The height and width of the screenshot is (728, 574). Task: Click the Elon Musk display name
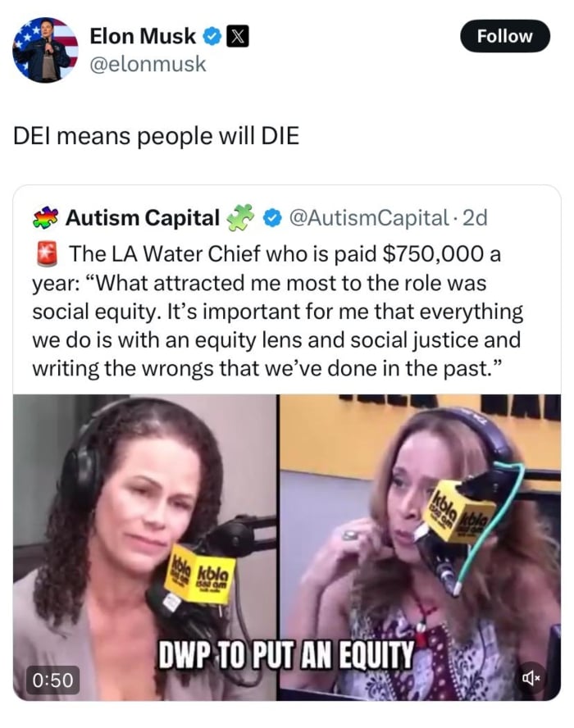[143, 36]
